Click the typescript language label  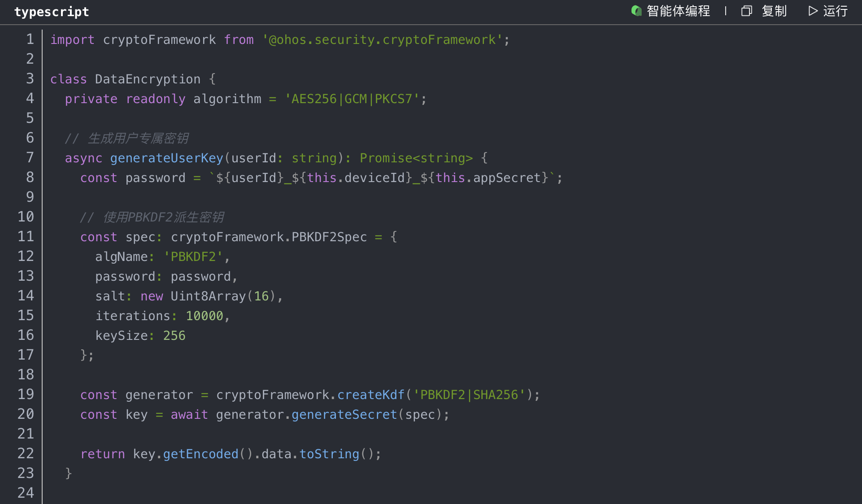click(52, 12)
